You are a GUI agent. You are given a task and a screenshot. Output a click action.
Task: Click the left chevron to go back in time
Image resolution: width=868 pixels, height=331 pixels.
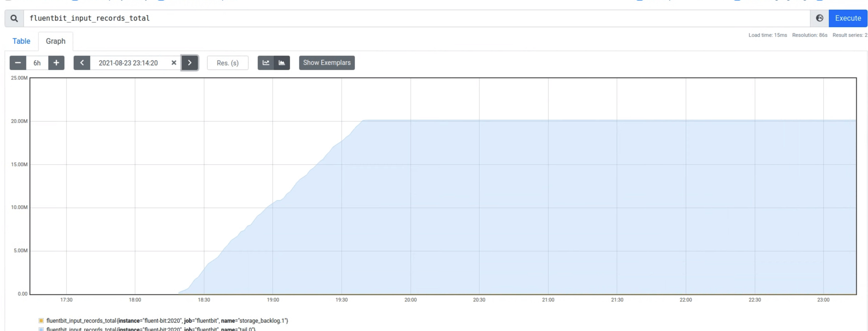pos(82,63)
